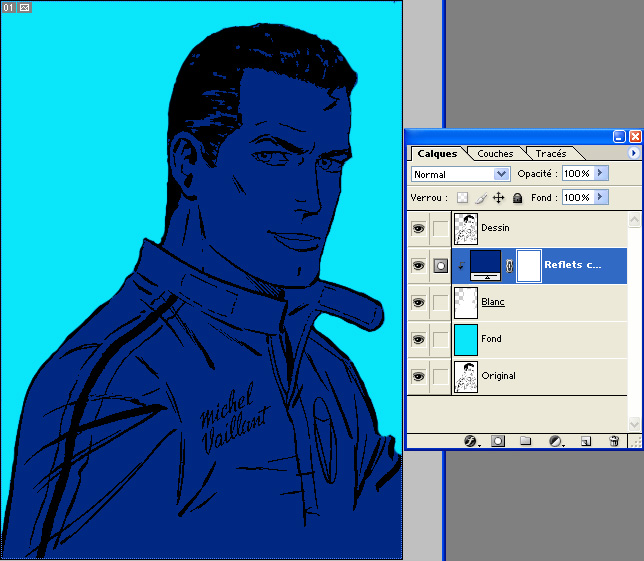This screenshot has height=561, width=644.
Task: Click the layer mask link chain icon
Action: coord(509,266)
